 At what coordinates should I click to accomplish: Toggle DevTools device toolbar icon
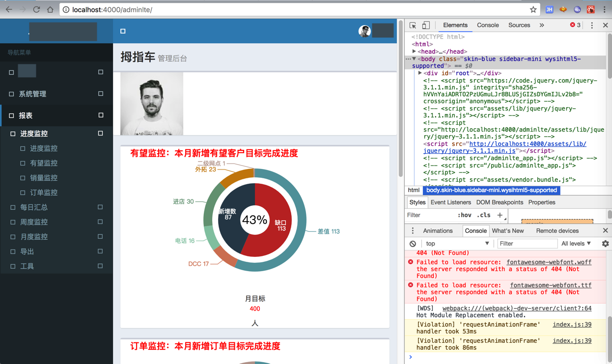pyautogui.click(x=426, y=25)
